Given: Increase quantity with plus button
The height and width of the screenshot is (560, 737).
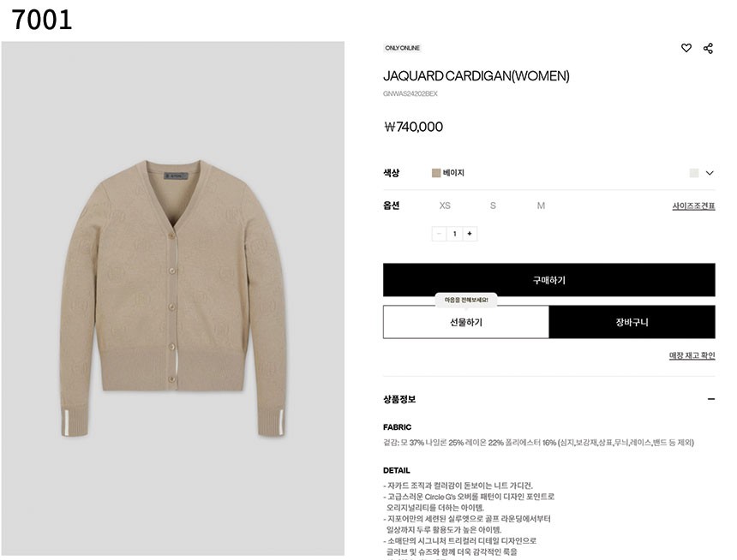Looking at the screenshot, I should pyautogui.click(x=470, y=234).
